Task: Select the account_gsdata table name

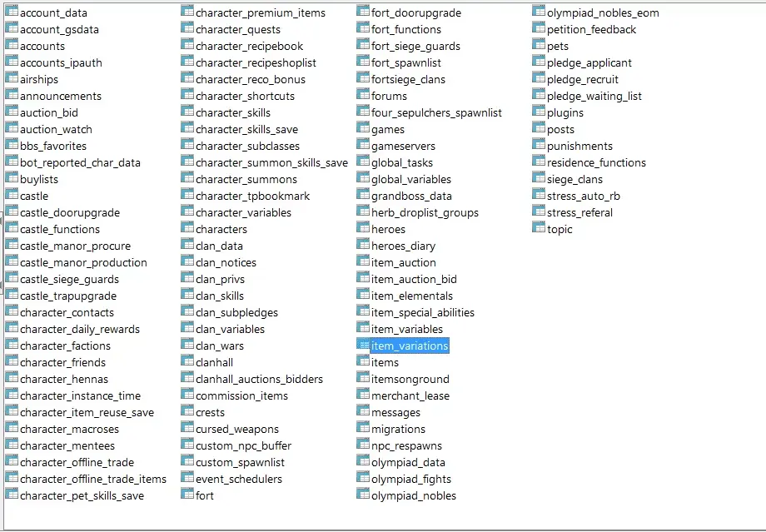Action: click(59, 30)
